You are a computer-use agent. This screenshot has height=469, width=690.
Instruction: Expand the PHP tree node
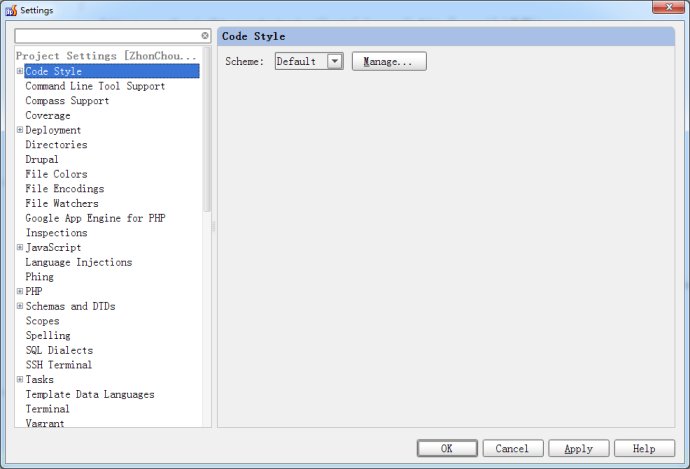click(x=20, y=291)
